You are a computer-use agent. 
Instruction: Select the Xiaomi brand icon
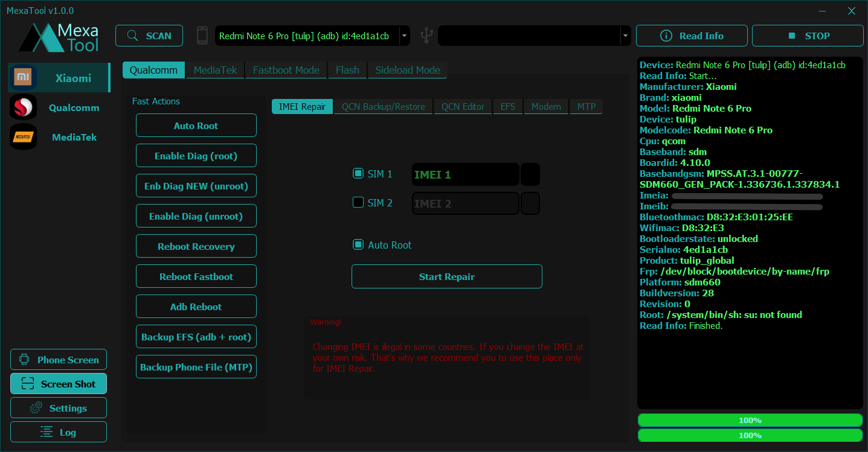tap(23, 78)
